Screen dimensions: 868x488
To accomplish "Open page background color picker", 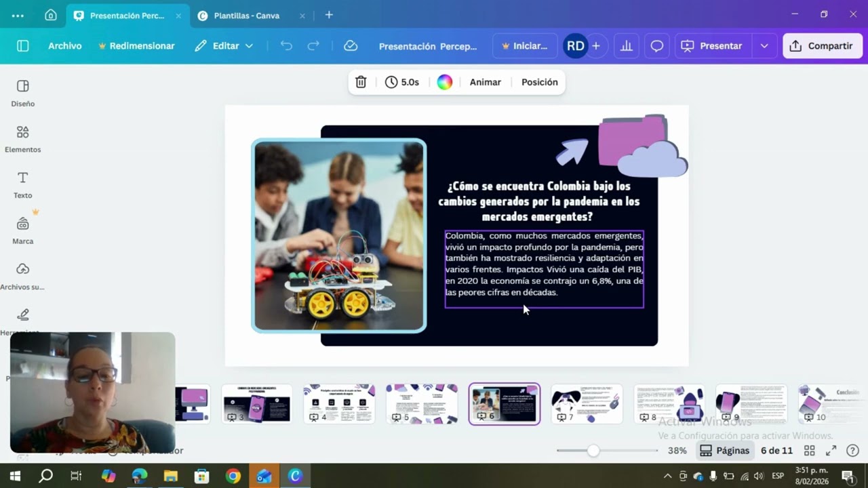I will 445,82.
